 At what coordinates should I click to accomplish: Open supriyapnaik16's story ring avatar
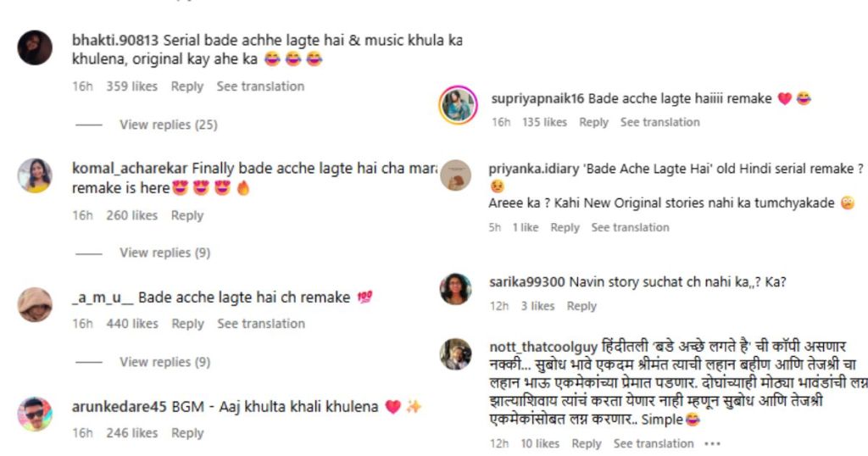(x=459, y=105)
